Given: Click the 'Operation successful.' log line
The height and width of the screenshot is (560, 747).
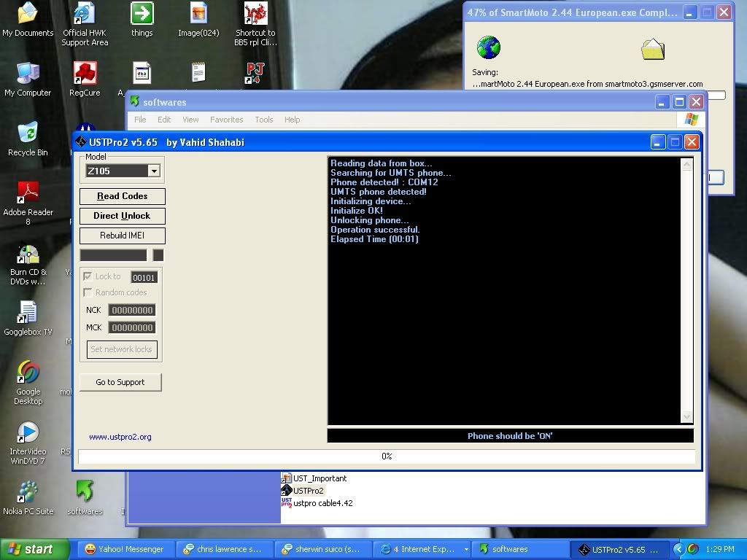Looking at the screenshot, I should (x=375, y=230).
